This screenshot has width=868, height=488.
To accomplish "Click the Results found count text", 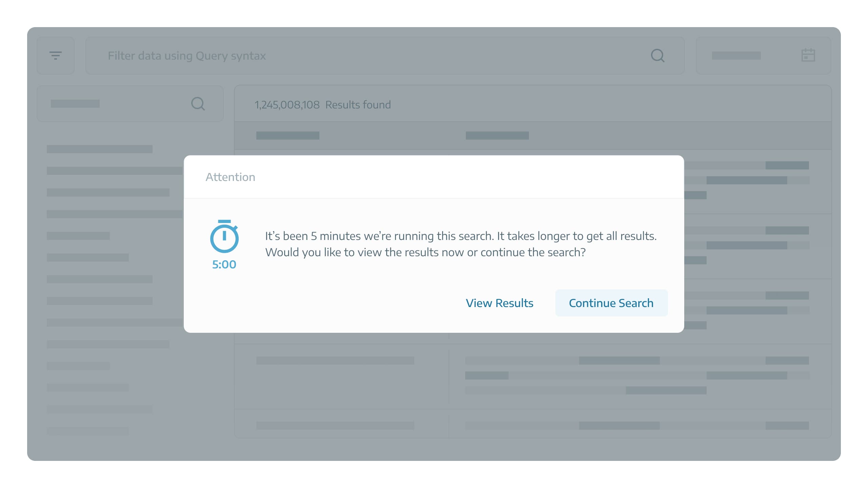I will click(x=323, y=105).
